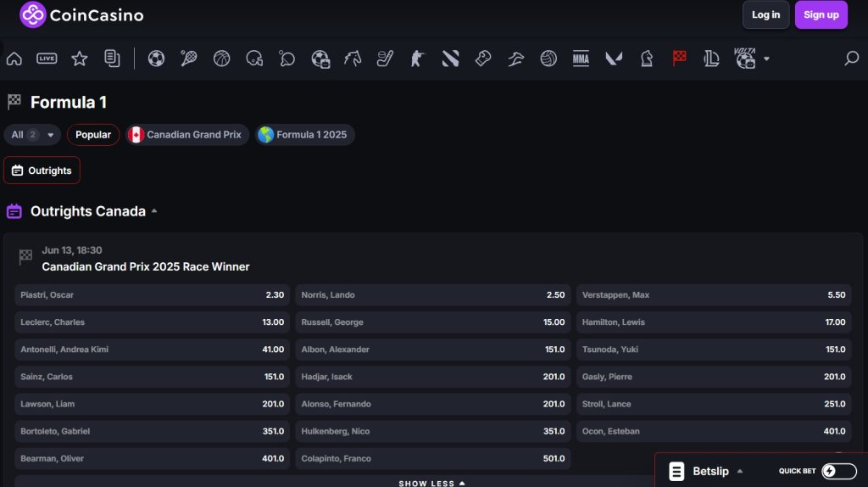Click the Sign up button
The width and height of the screenshot is (868, 487).
pos(821,15)
